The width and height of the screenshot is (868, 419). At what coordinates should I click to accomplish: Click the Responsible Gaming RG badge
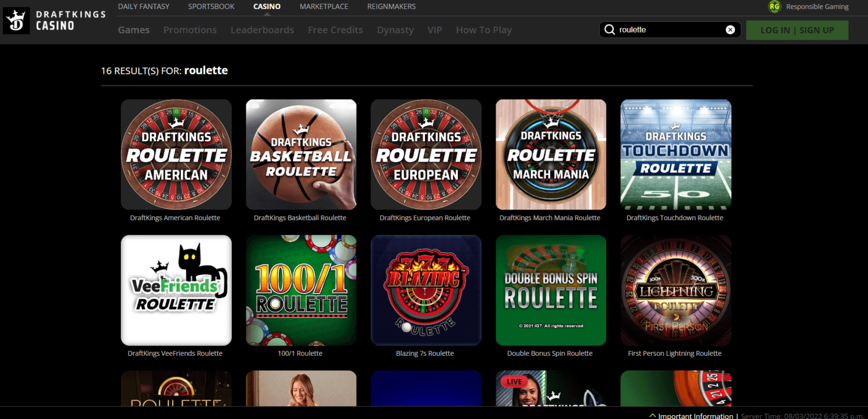point(774,7)
